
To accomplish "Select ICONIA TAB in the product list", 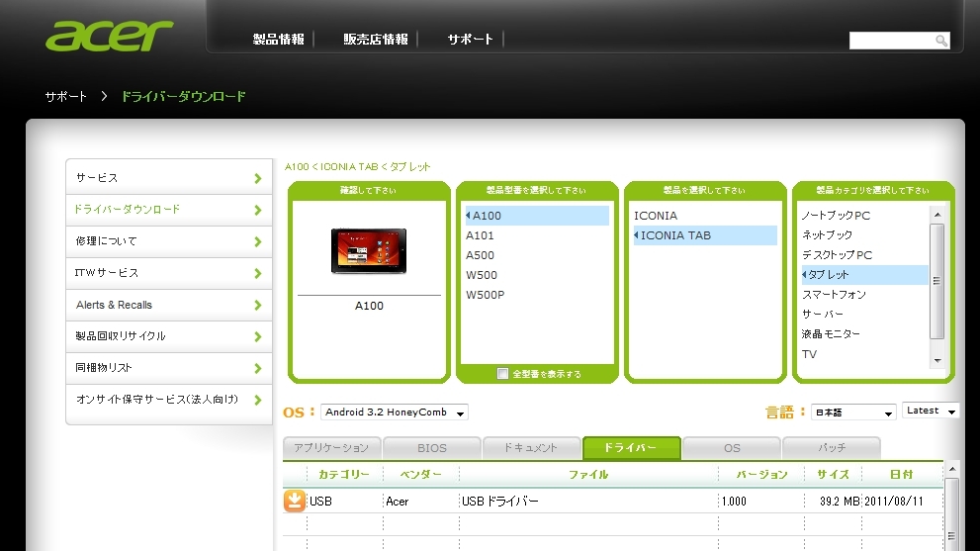I will pyautogui.click(x=705, y=235).
